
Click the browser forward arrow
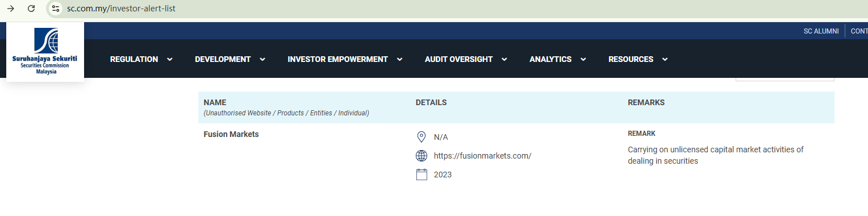pyautogui.click(x=10, y=9)
